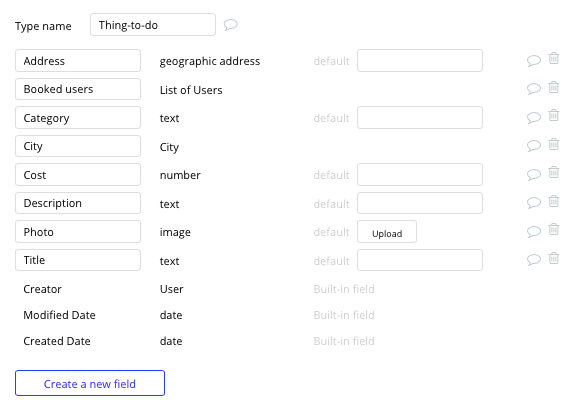Click the Cost default value input

point(420,174)
